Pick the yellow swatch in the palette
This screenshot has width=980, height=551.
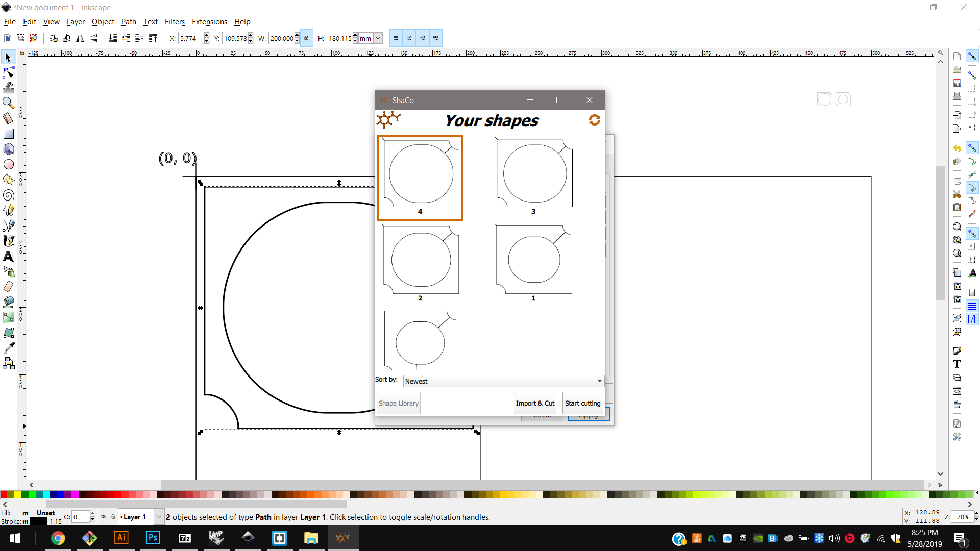point(18,495)
